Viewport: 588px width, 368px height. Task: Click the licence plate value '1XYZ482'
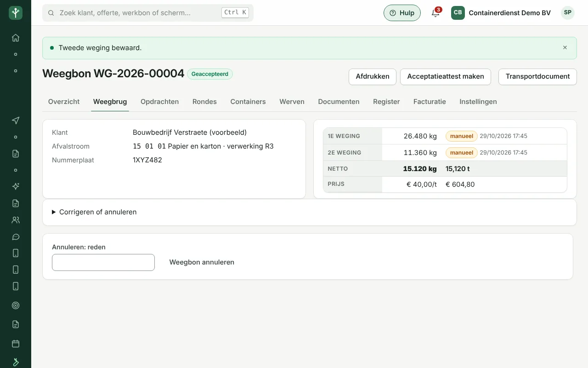pyautogui.click(x=147, y=160)
